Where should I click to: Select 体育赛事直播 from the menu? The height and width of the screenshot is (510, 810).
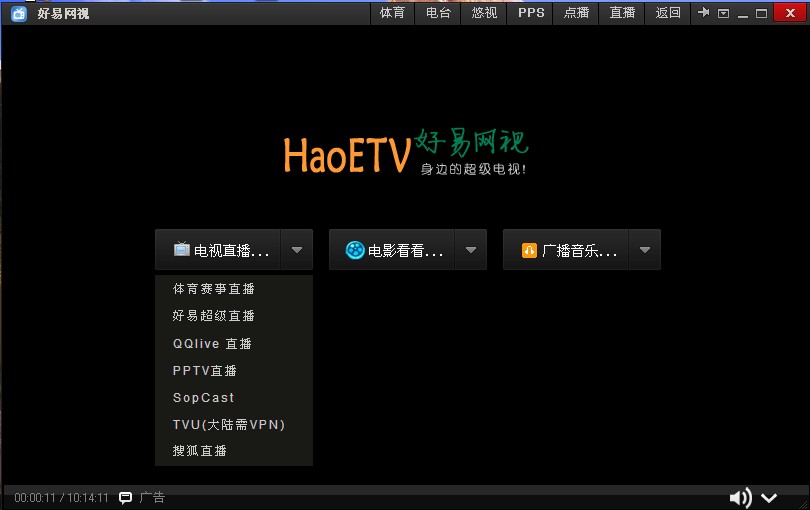point(213,289)
